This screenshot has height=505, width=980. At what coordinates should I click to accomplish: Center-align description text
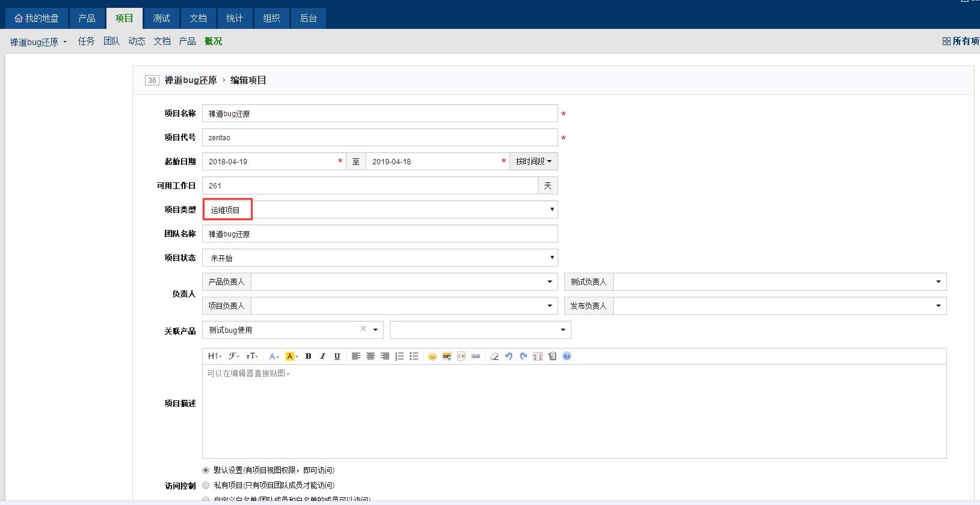371,356
